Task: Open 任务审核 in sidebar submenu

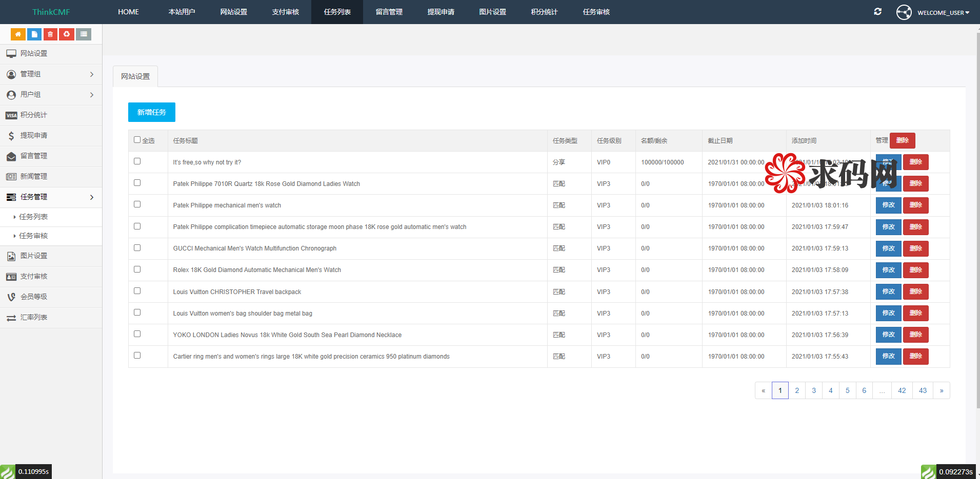Action: click(x=33, y=236)
